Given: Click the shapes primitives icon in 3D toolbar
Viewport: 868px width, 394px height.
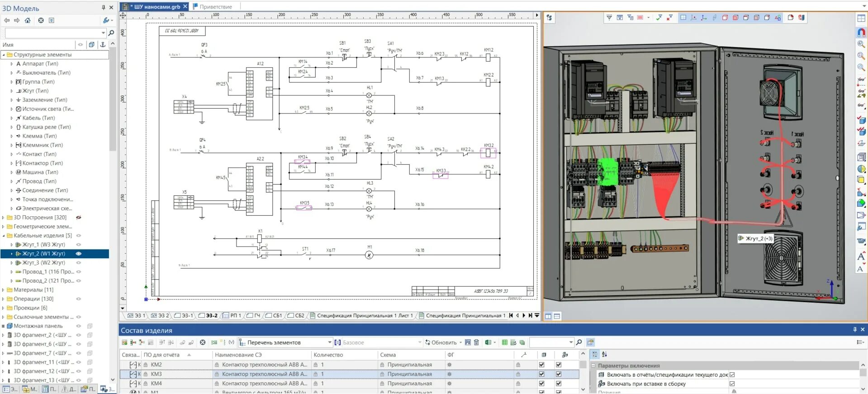Looking at the screenshot, I should point(778,18).
